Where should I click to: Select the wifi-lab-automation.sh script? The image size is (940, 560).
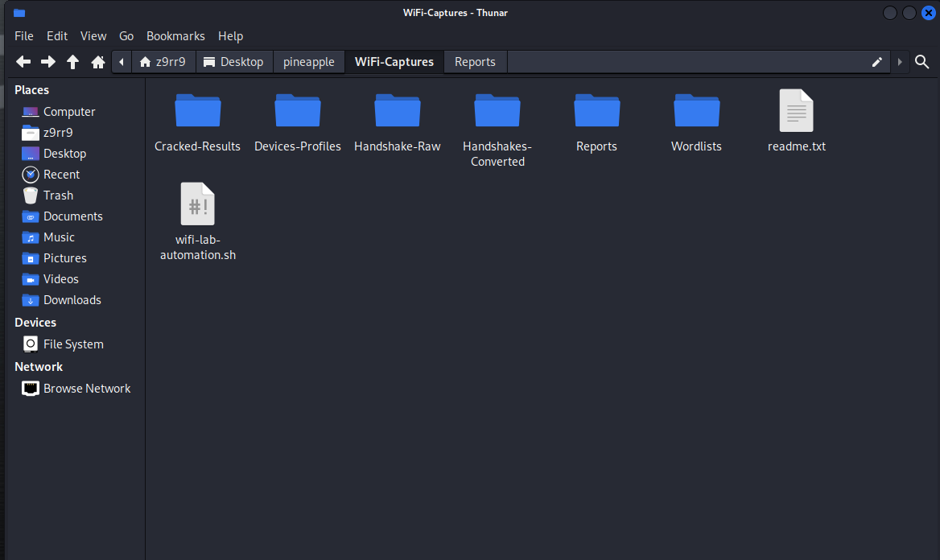tap(197, 204)
